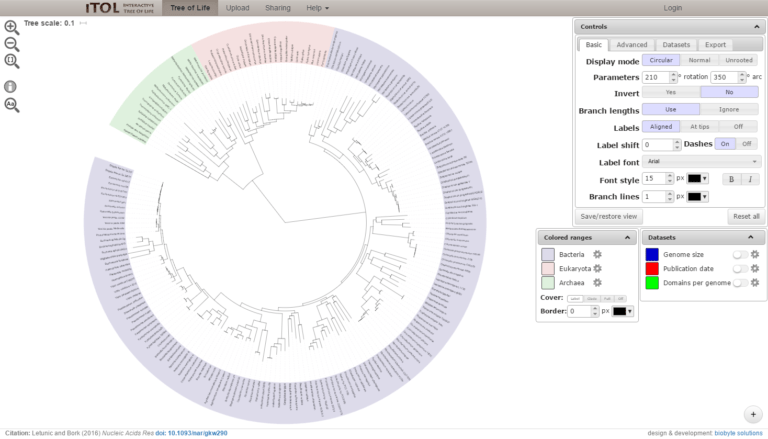This screenshot has width=768, height=439.
Task: Click the Aa text search icon
Action: [11, 104]
